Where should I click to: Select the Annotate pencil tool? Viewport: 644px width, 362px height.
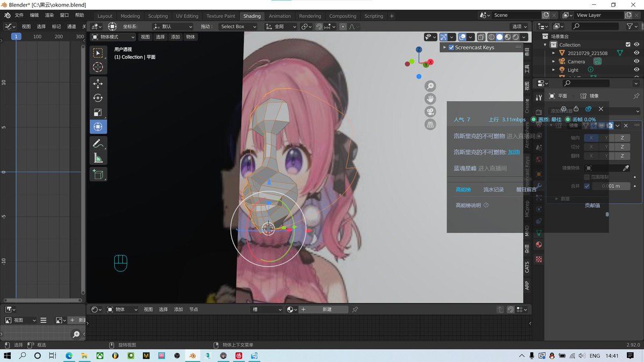[x=98, y=144]
